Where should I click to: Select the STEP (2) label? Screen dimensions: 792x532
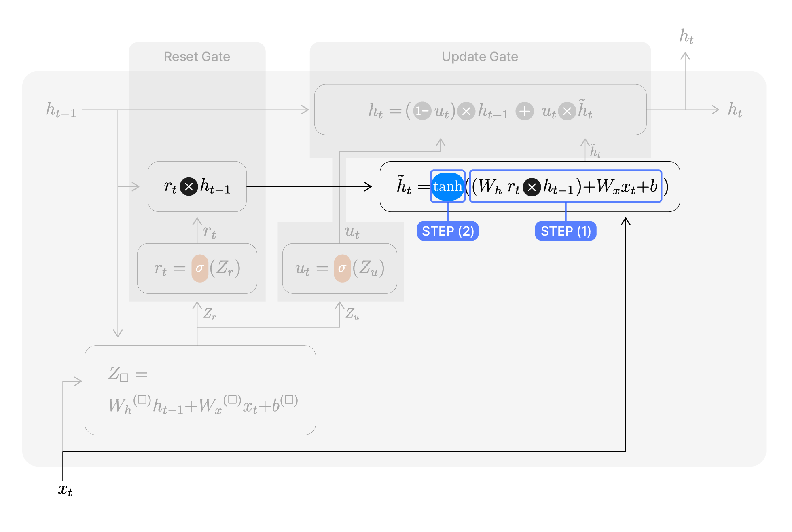448,231
